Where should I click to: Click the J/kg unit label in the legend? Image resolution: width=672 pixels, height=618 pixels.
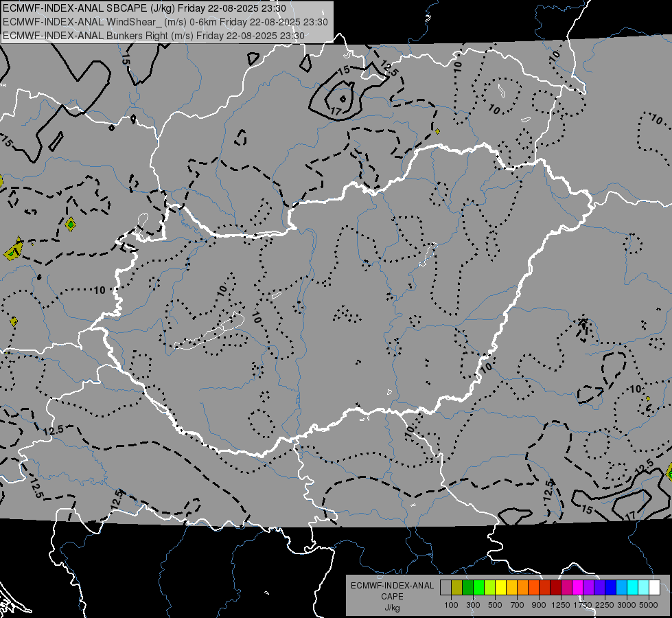(x=392, y=608)
